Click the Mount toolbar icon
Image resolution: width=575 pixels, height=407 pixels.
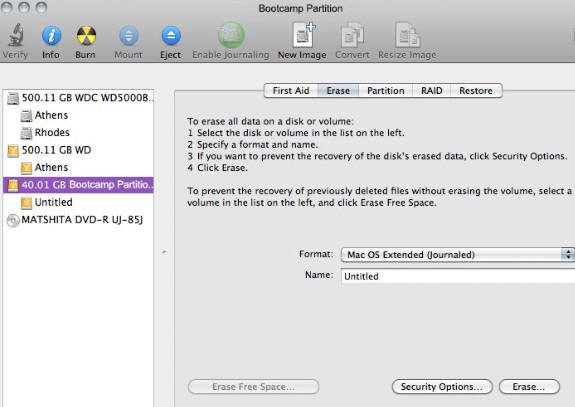[x=128, y=36]
